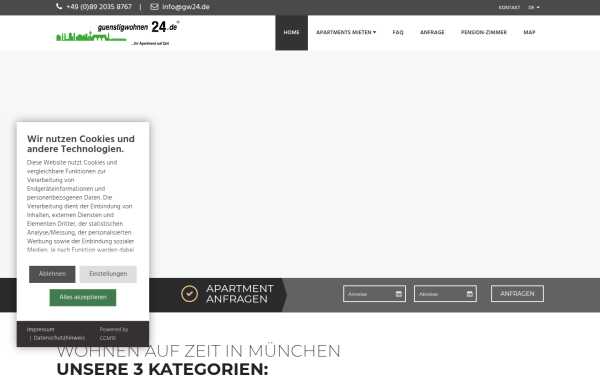Screen dimensions: 600x375
Task: Click the phone icon in top bar
Action: coord(59,7)
